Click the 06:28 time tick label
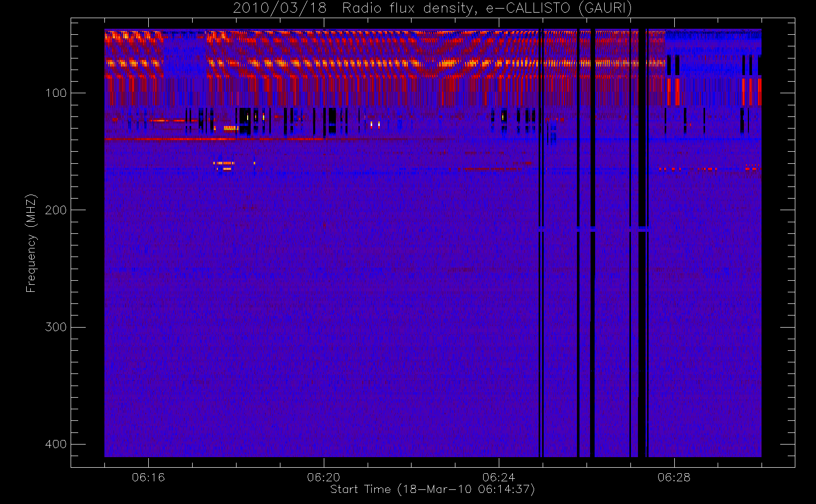 point(674,477)
